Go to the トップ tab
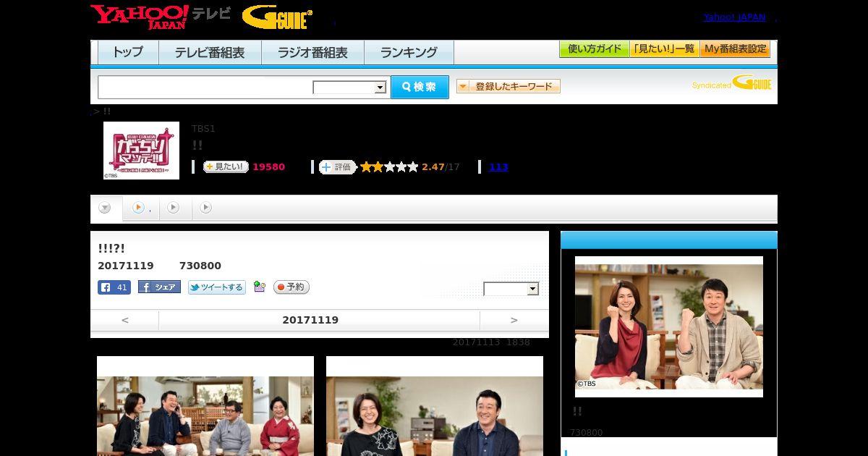Image resolution: width=868 pixels, height=456 pixels. pyautogui.click(x=128, y=53)
